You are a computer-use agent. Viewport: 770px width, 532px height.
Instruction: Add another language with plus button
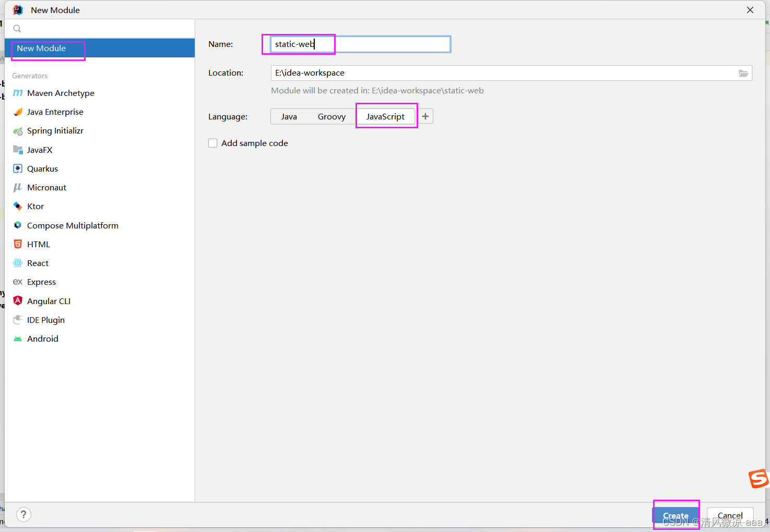(x=425, y=116)
